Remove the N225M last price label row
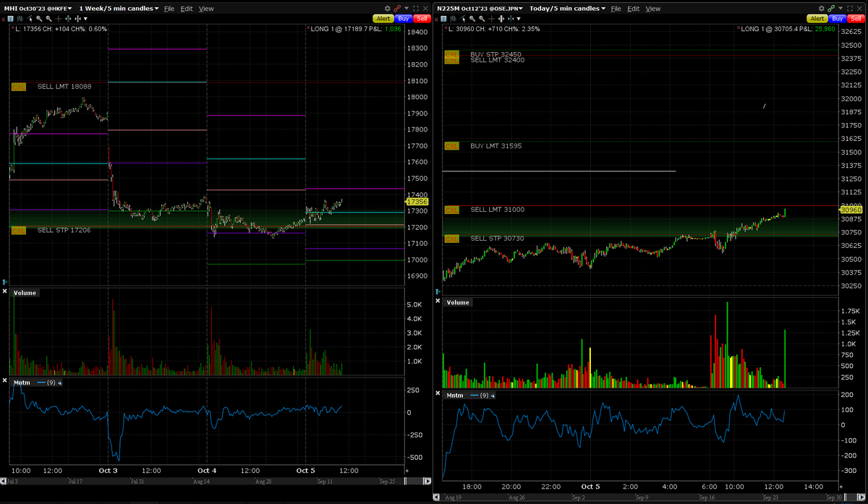Viewport: 868px width, 504px height. 446,27
